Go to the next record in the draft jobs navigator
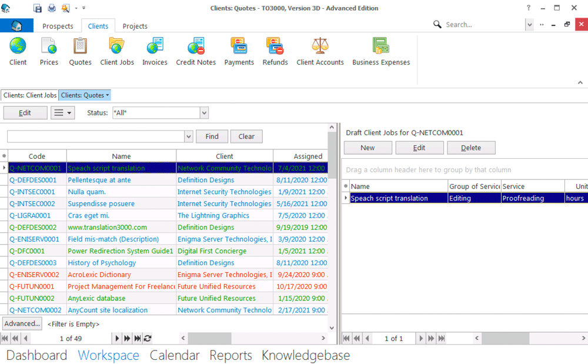588x364 pixels. [421, 338]
